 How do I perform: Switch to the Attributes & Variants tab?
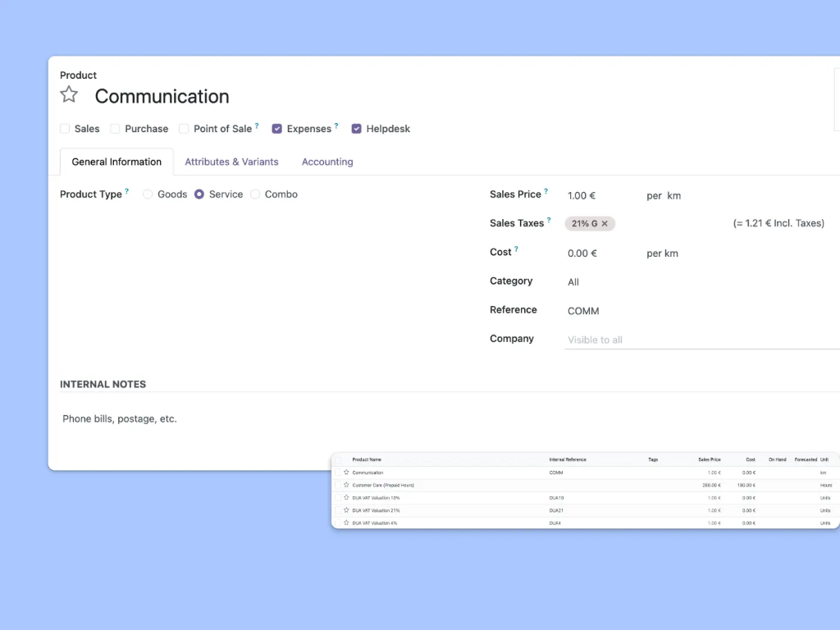pyautogui.click(x=231, y=162)
